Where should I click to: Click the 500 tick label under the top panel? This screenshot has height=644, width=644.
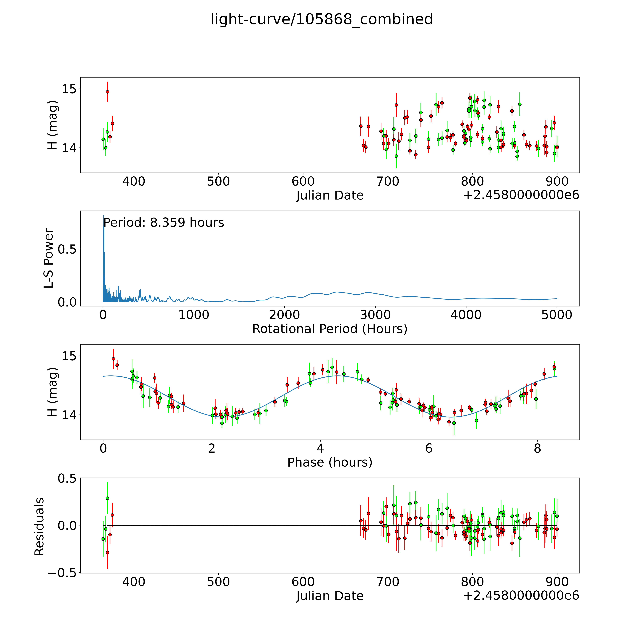pyautogui.click(x=218, y=182)
